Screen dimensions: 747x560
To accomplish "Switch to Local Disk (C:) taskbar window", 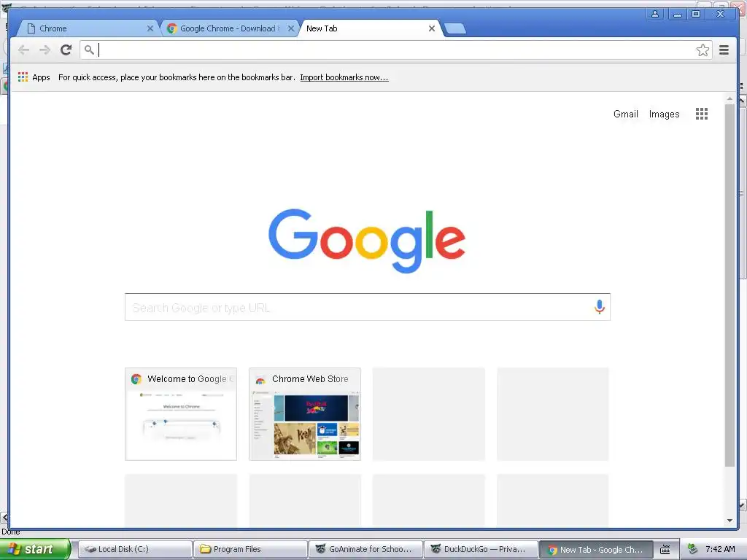I will (135, 549).
